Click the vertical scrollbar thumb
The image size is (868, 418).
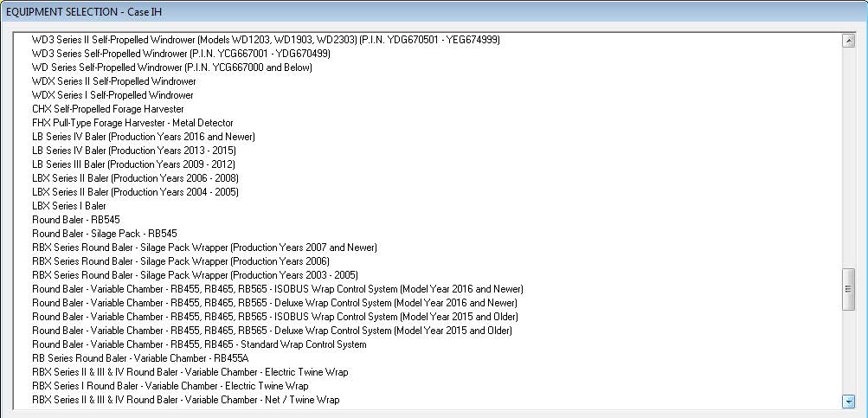[x=848, y=289]
